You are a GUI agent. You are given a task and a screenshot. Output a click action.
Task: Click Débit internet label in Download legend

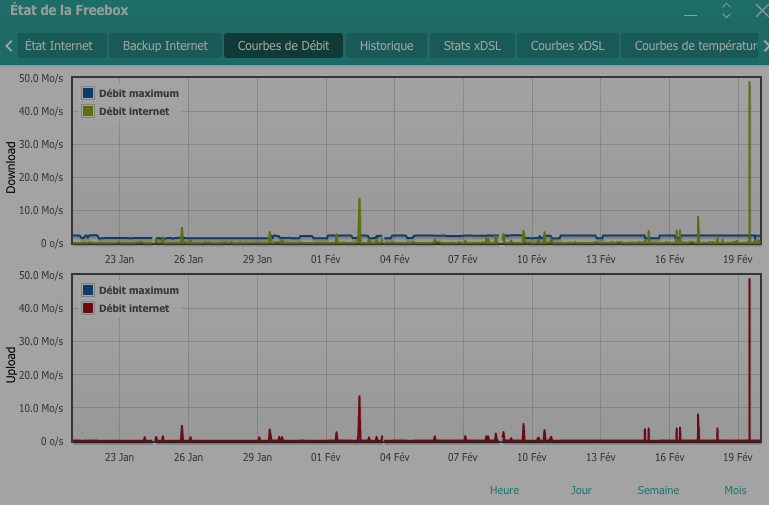click(x=134, y=111)
